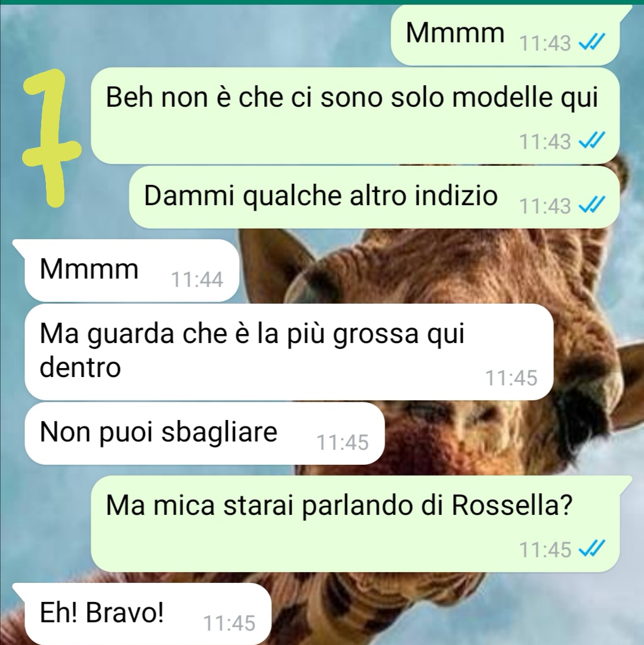Screen dimensions: 644x645
Task: Select the received Mmmm message from 11:44
Action: [x=132, y=271]
